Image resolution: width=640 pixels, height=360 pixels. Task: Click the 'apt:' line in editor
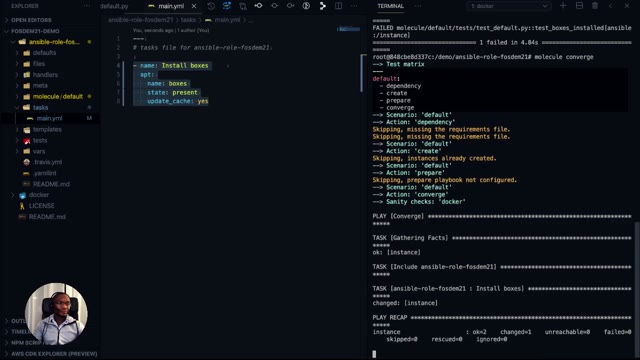pos(147,74)
